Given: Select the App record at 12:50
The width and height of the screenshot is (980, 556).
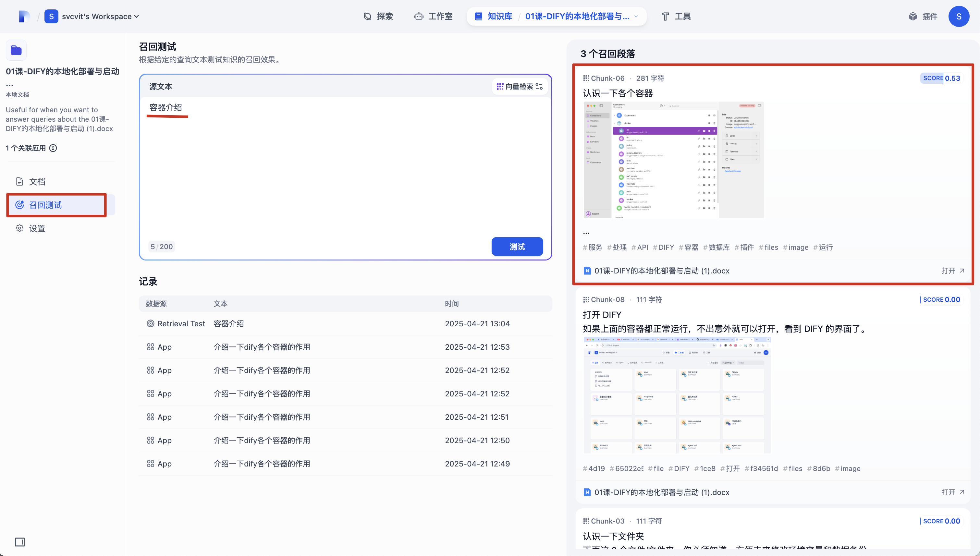Looking at the screenshot, I should [345, 440].
